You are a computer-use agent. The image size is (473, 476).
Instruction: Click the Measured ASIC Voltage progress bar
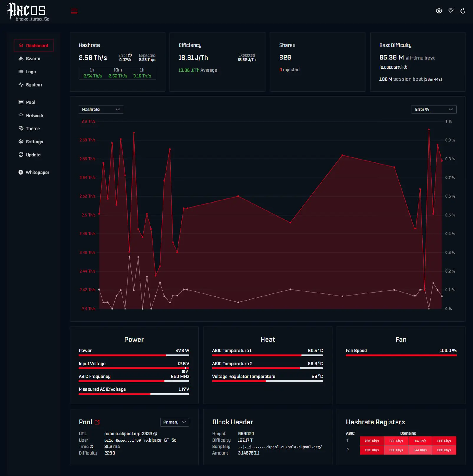(134, 394)
